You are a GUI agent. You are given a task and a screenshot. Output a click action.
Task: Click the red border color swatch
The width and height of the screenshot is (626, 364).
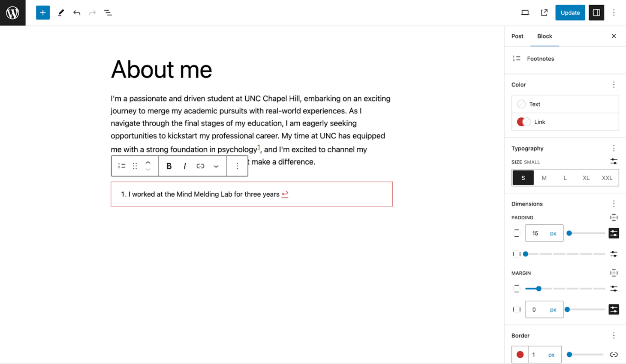[520, 355]
